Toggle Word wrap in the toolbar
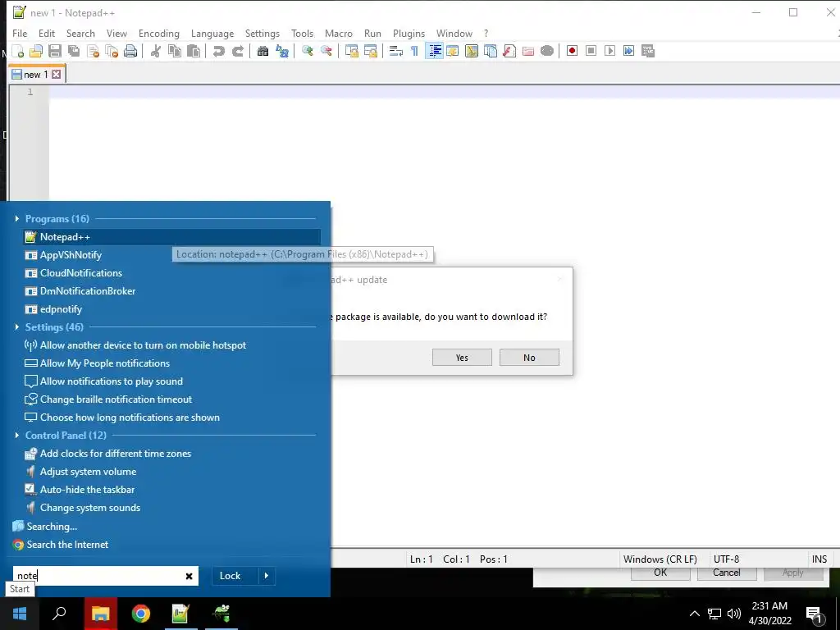 pyautogui.click(x=396, y=51)
